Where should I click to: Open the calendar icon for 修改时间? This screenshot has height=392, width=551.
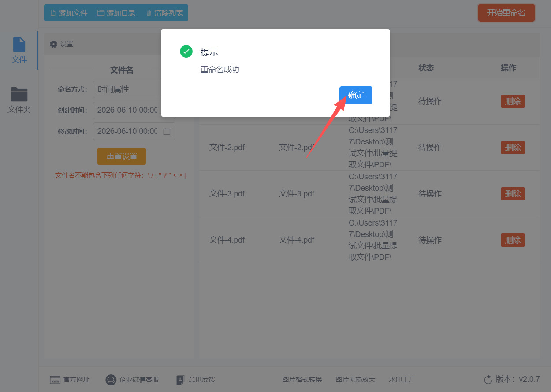(167, 131)
